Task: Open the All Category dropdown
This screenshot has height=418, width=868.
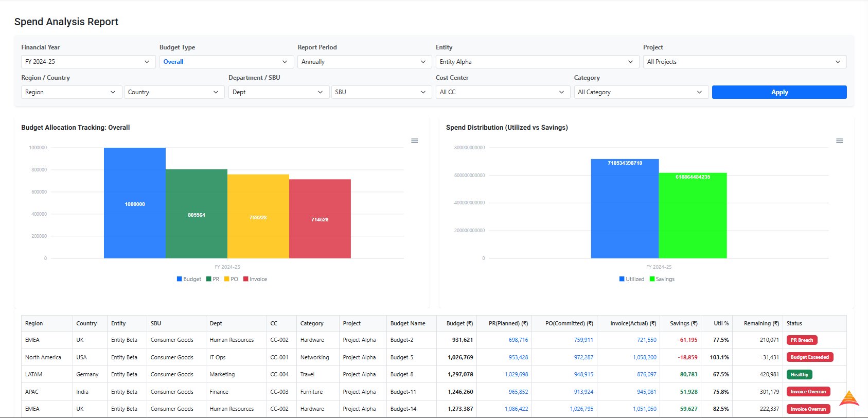Action: (x=640, y=92)
